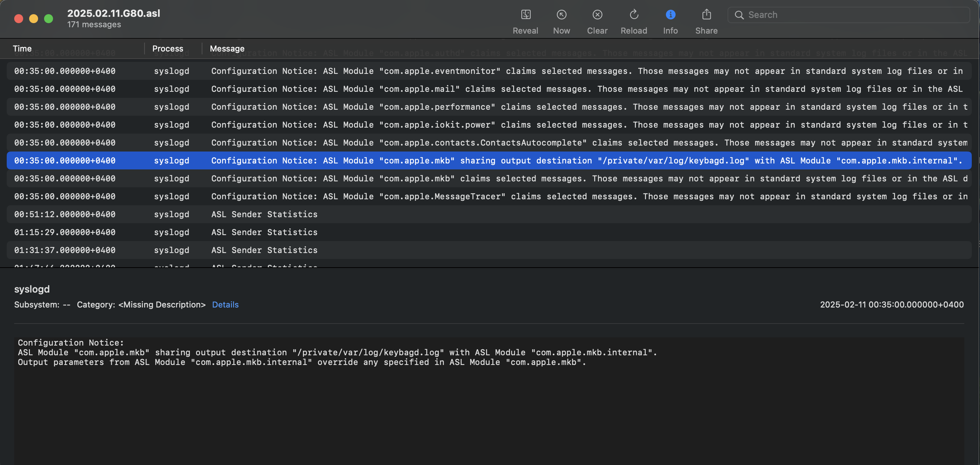
Task: Zoom the window with the green button
Action: click(x=49, y=19)
